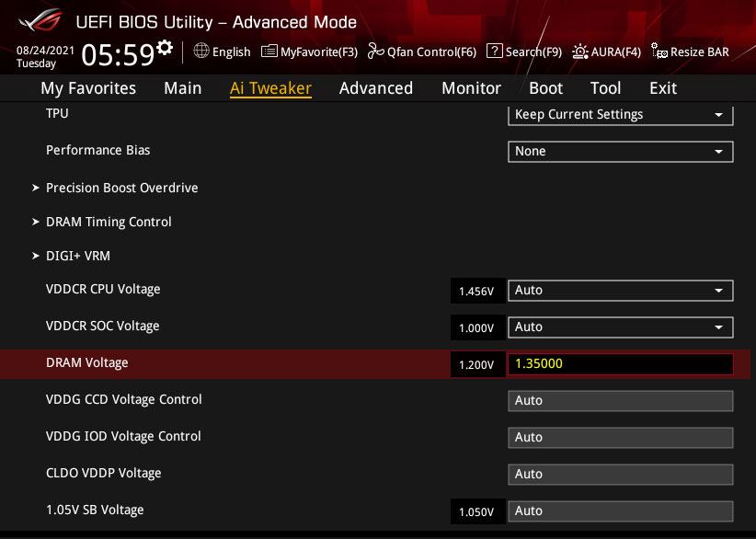The image size is (756, 539).
Task: Click the 08/24/2021 date text
Action: [45, 51]
